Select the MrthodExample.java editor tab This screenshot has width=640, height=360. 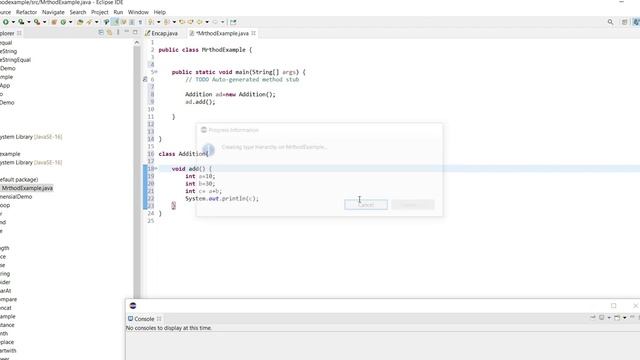coord(222,33)
